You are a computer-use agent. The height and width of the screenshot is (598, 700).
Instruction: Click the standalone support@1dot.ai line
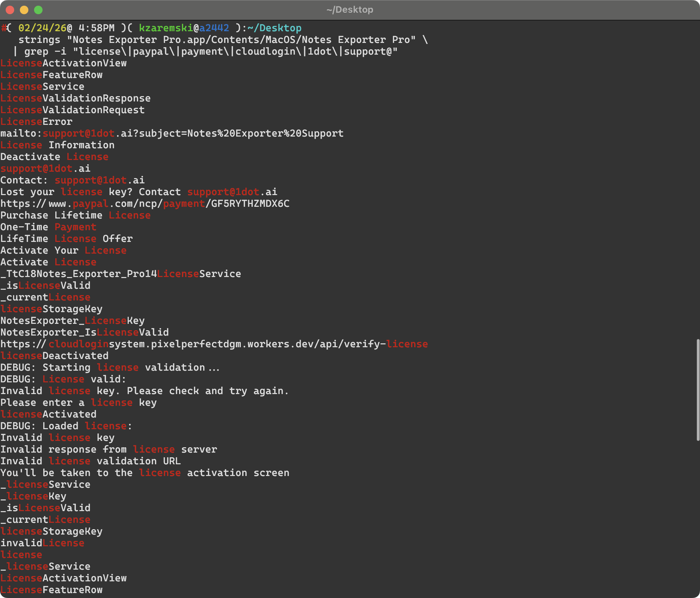click(x=45, y=168)
